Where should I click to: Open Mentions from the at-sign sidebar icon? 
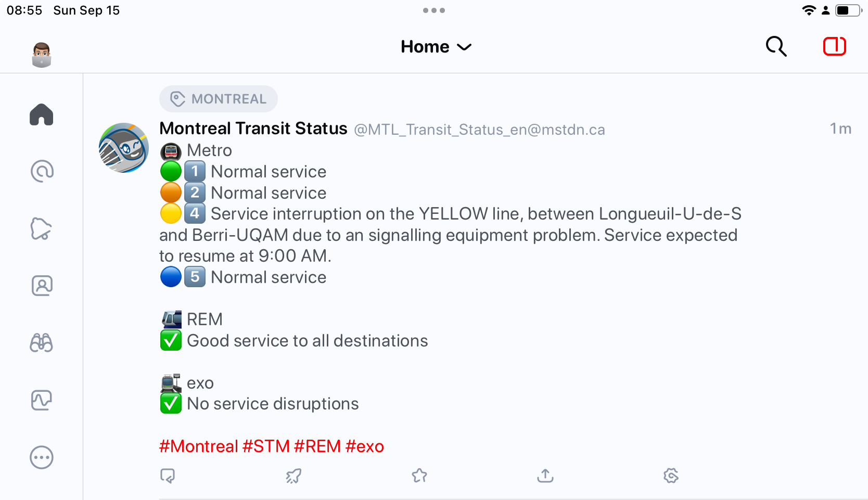[42, 171]
